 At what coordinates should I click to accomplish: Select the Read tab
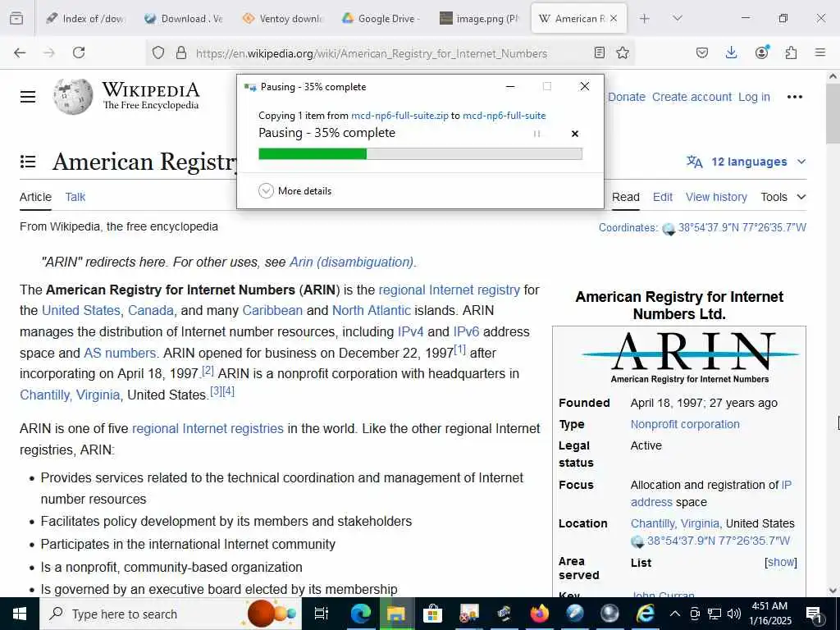[626, 197]
